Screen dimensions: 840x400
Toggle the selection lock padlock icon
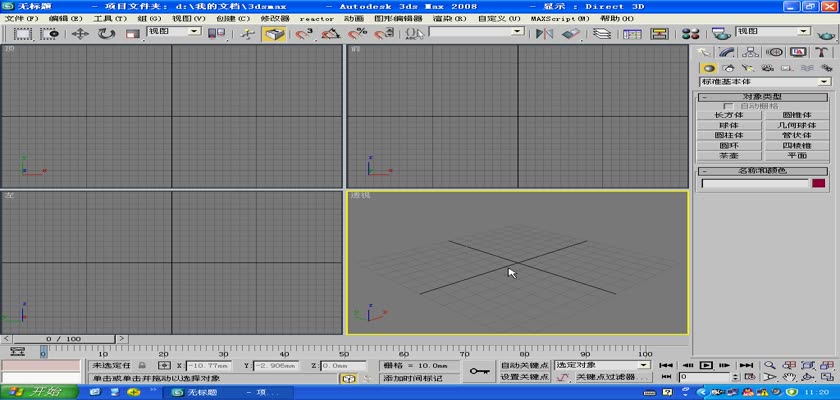click(x=141, y=365)
